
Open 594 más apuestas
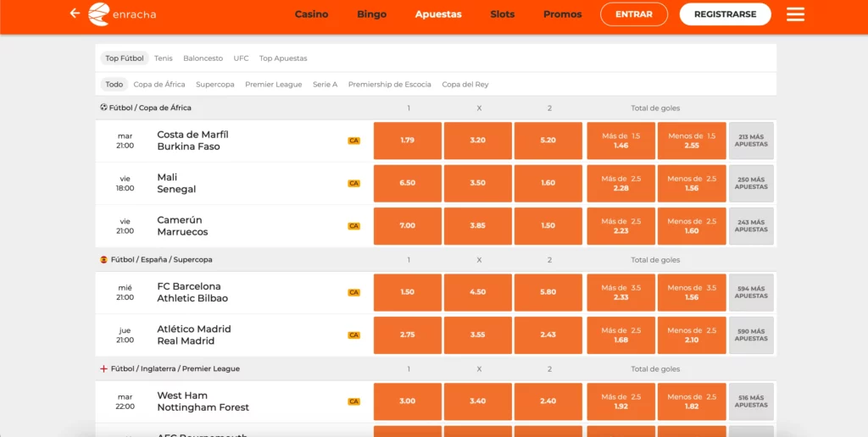(751, 292)
